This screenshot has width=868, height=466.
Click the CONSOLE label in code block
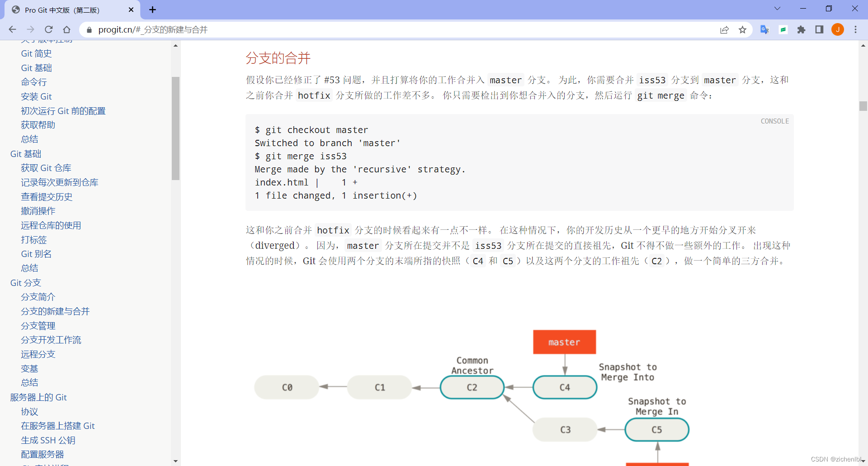pyautogui.click(x=775, y=121)
